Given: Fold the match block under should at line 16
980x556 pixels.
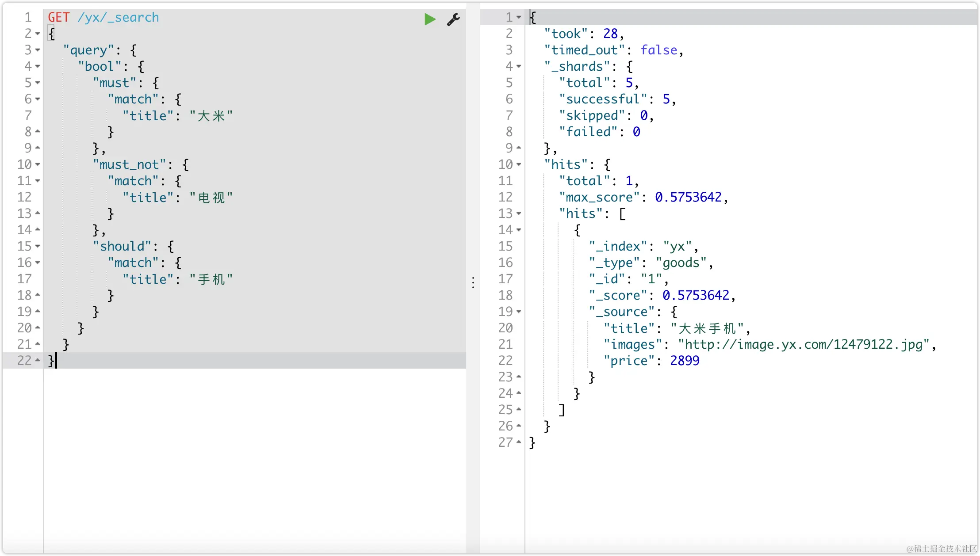Looking at the screenshot, I should [38, 263].
